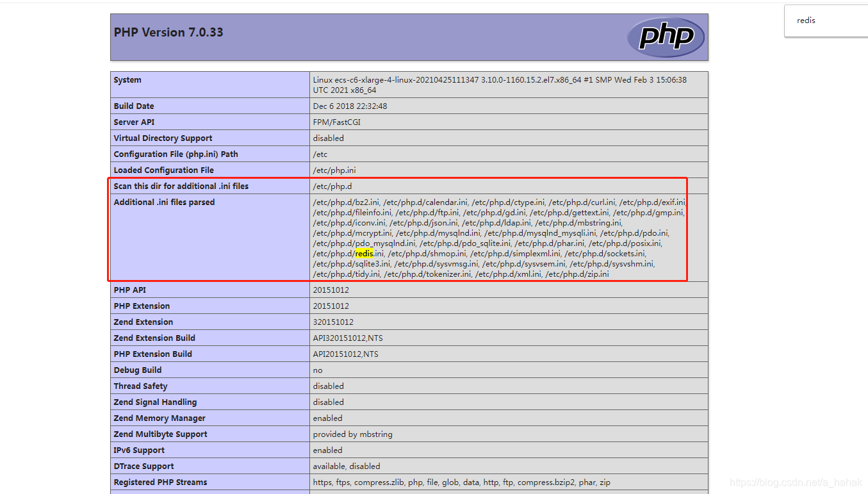This screenshot has height=494, width=868.
Task: Select the Build Date row label
Action: 134,106
